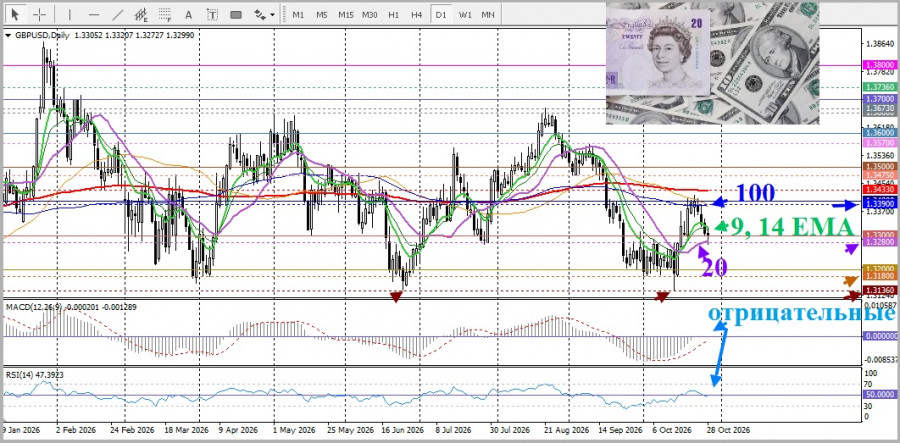Switch chart to M30 timeframe

[x=370, y=14]
